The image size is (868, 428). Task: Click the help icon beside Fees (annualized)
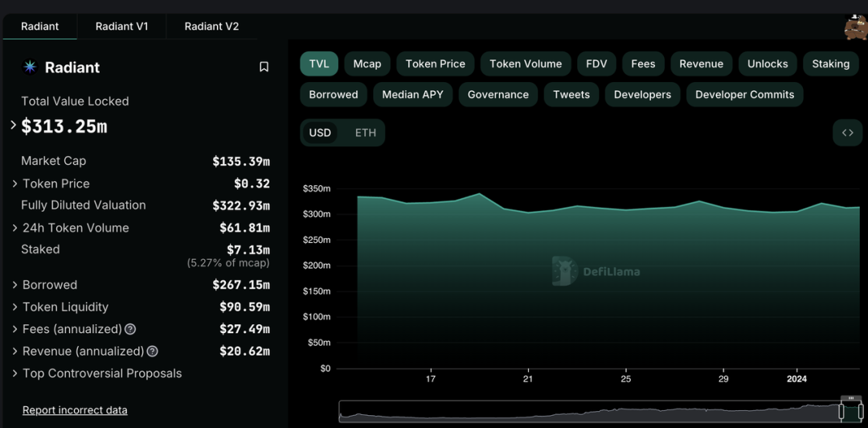coord(130,329)
